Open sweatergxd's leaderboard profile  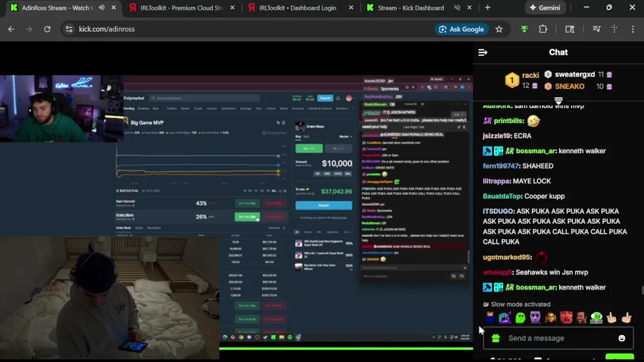[x=575, y=74]
